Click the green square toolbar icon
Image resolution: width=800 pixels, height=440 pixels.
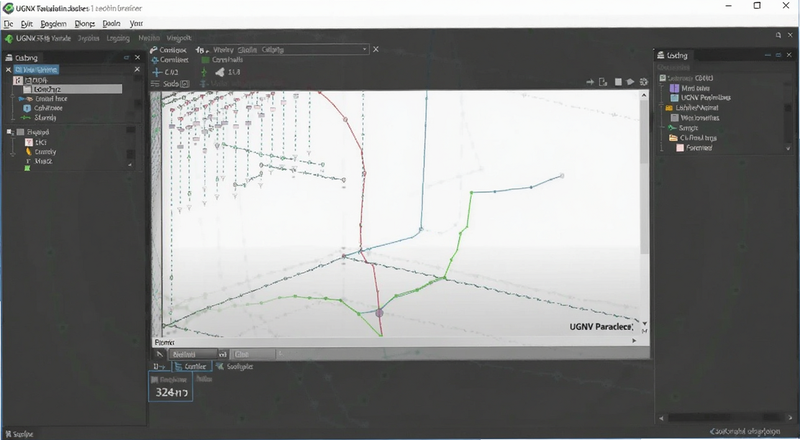(205, 60)
